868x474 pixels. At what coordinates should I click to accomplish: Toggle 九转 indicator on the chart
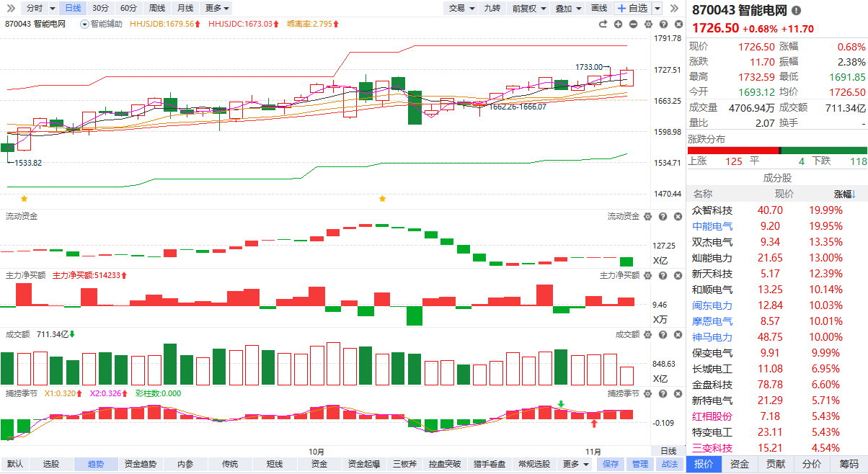(x=492, y=8)
